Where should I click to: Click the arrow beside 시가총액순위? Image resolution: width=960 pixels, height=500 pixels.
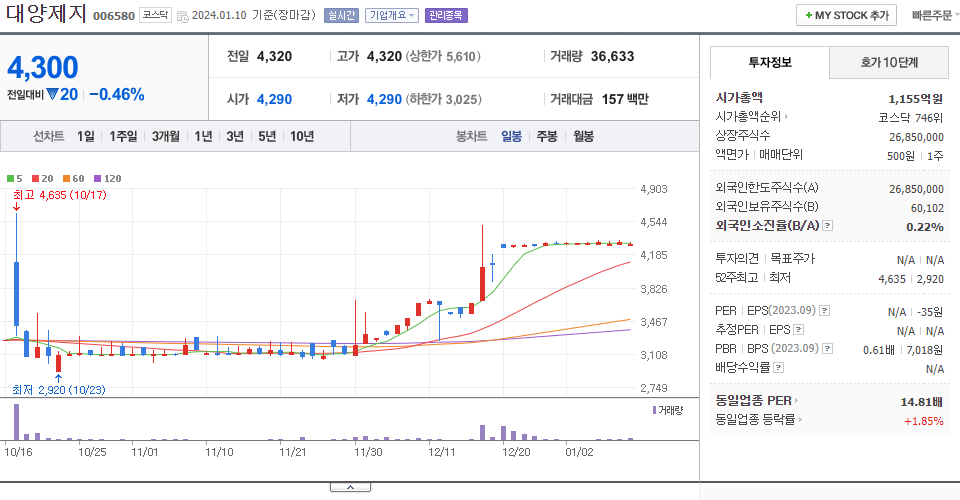(786, 116)
